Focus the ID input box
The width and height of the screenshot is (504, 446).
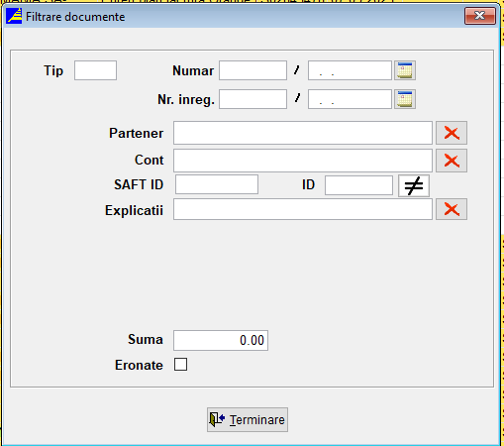coord(358,185)
